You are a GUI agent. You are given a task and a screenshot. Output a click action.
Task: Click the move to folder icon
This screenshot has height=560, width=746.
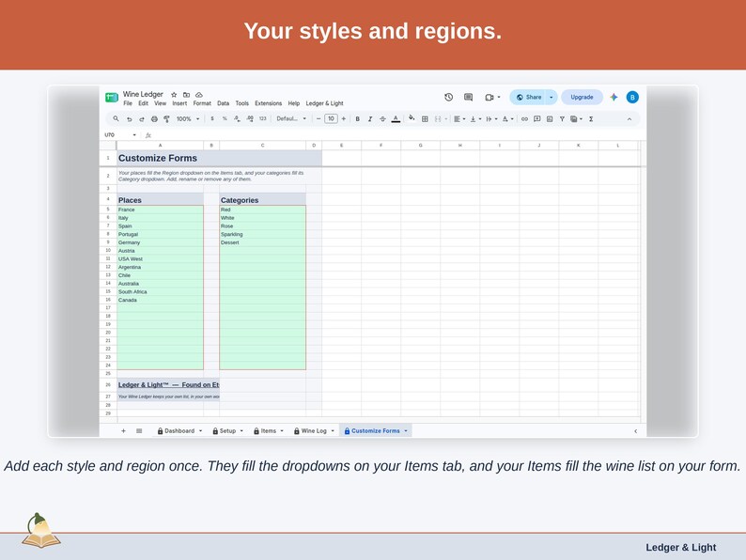(186, 95)
